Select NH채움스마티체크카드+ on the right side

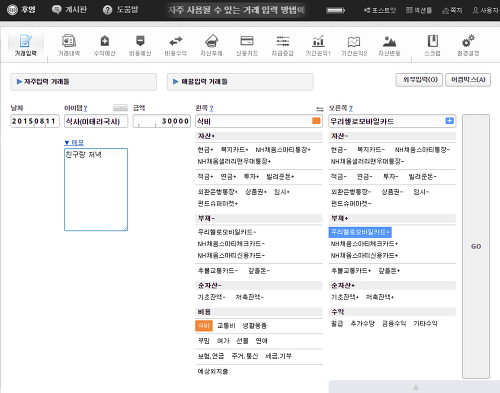pos(364,244)
